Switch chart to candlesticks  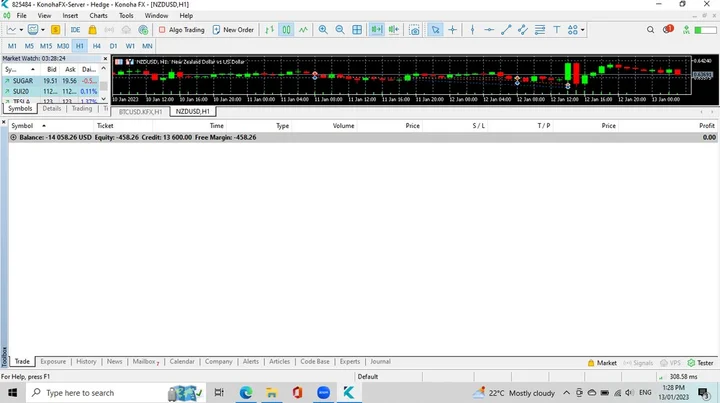point(286,30)
